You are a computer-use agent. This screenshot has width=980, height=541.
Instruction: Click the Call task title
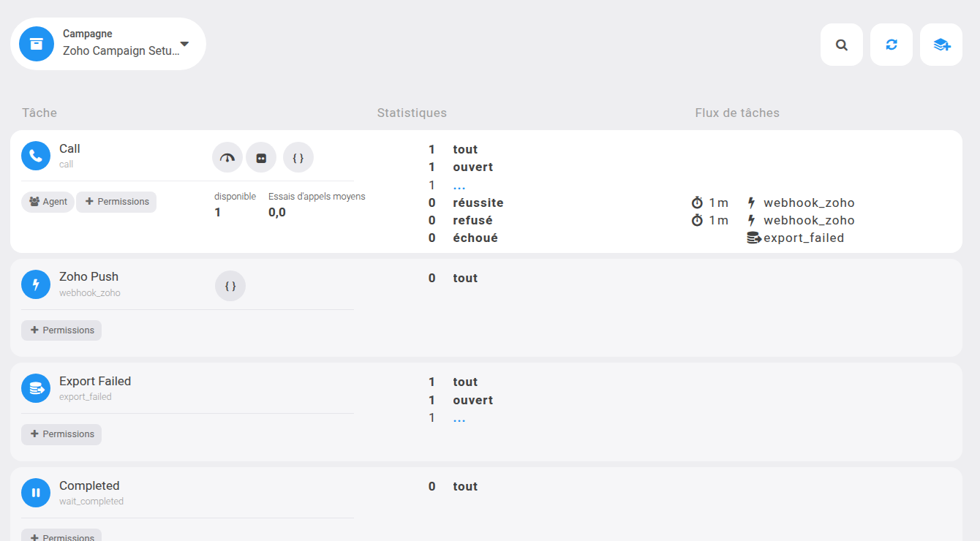[69, 149]
